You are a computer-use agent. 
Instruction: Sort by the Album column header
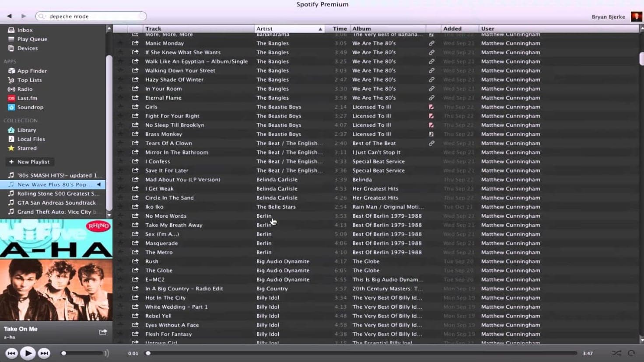387,29
